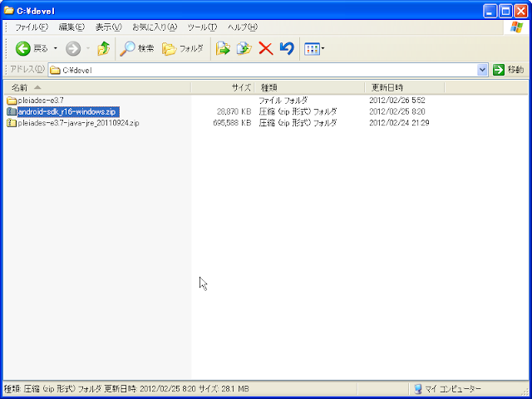Sort by the サイズ column header
Screen dimensions: 532x399
pyautogui.click(x=223, y=87)
